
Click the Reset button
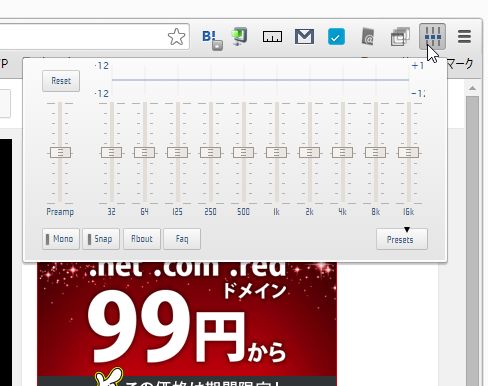click(61, 81)
